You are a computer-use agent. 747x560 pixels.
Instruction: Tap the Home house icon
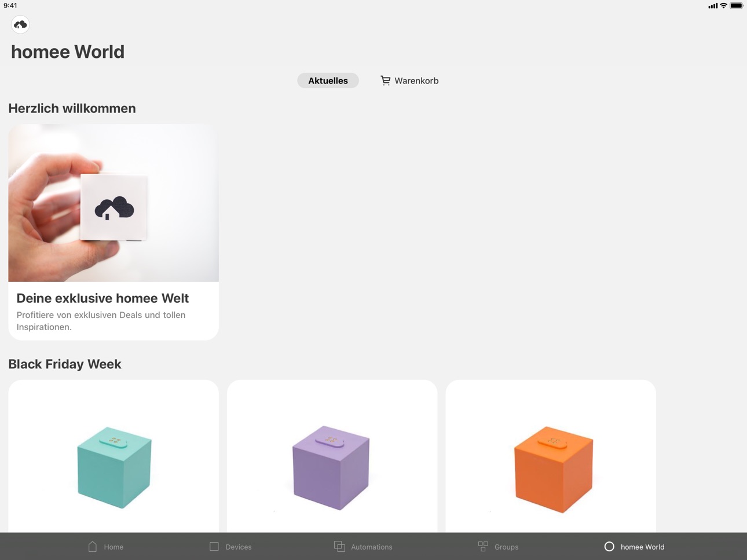click(93, 546)
